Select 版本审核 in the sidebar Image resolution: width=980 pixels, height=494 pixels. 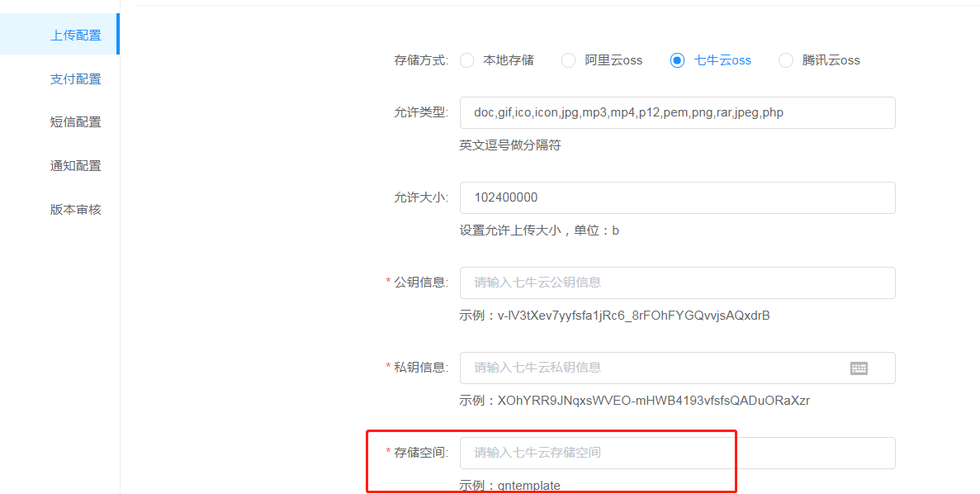[75, 210]
